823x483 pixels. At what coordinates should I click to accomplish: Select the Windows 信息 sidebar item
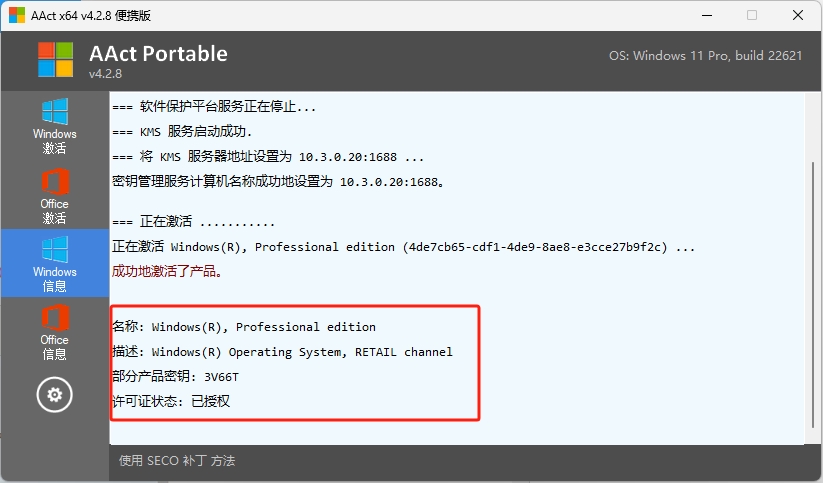tap(54, 263)
